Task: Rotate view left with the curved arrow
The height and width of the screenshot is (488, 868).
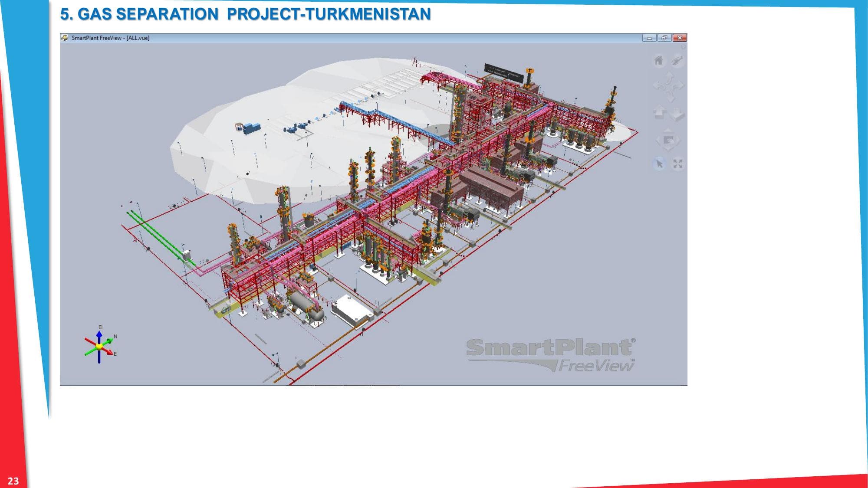Action: coord(659,86)
